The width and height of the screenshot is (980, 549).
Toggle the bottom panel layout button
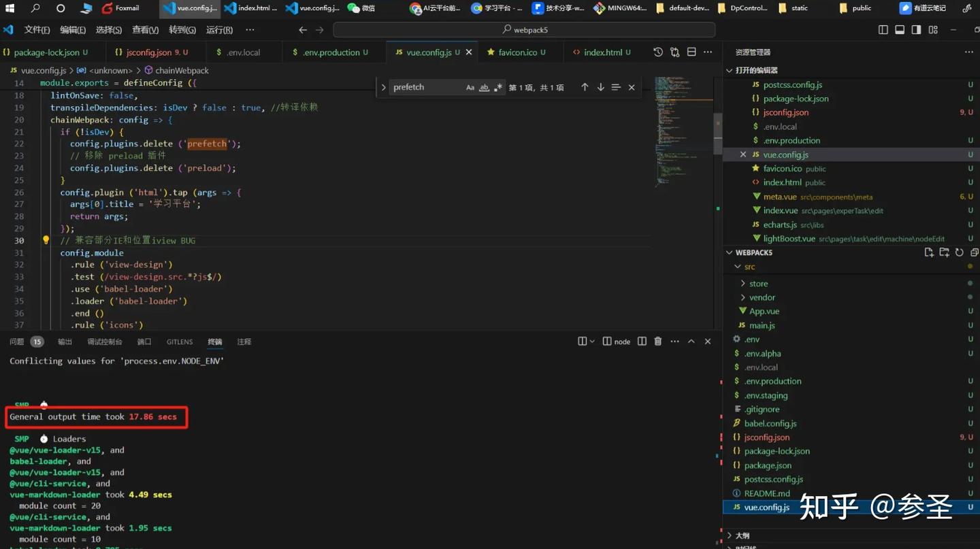[900, 30]
